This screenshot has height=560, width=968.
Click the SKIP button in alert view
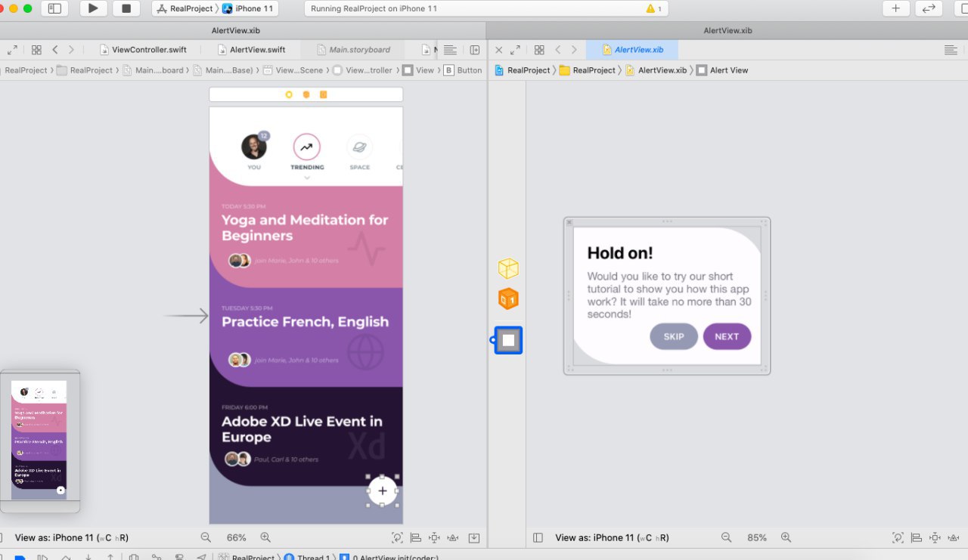[674, 336]
